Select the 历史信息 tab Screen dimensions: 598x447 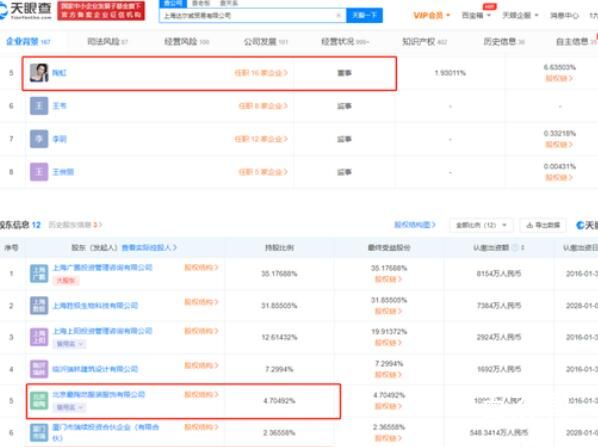click(504, 42)
